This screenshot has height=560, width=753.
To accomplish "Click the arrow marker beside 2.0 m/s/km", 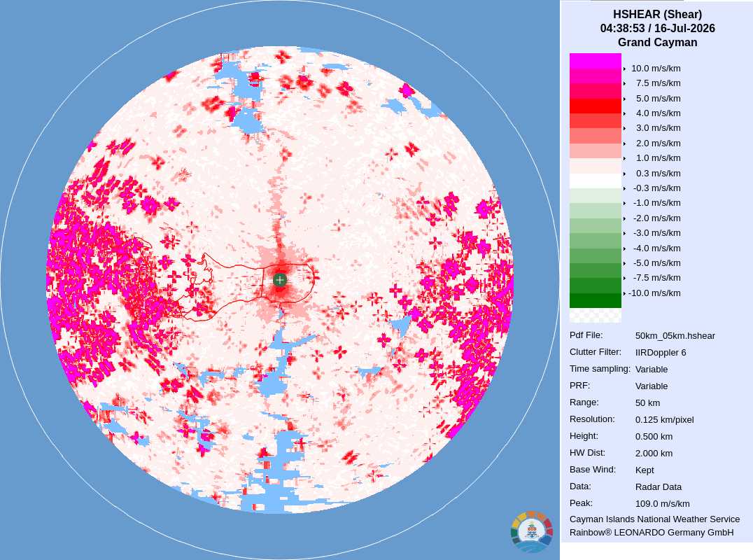I will (624, 143).
